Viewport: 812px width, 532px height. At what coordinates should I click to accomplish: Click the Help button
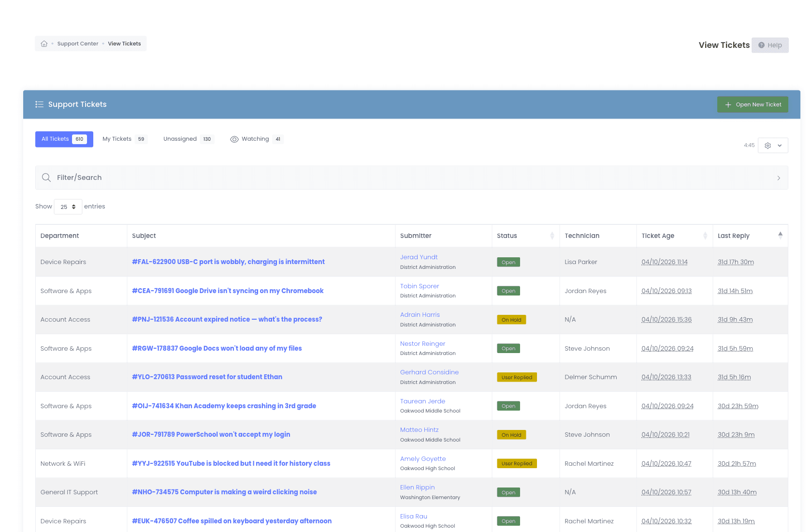click(x=770, y=45)
